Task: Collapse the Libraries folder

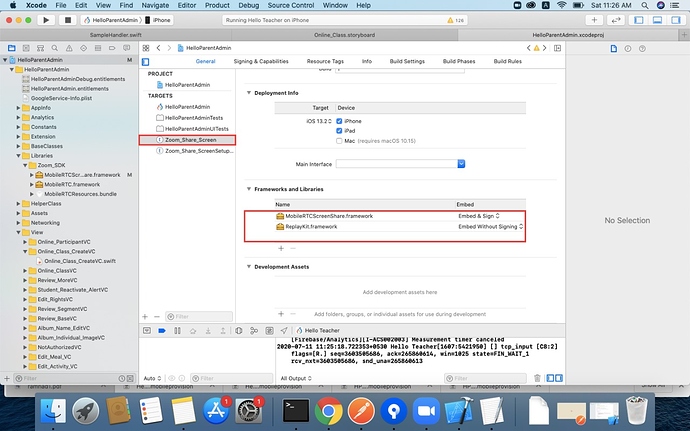Action: [x=18, y=156]
